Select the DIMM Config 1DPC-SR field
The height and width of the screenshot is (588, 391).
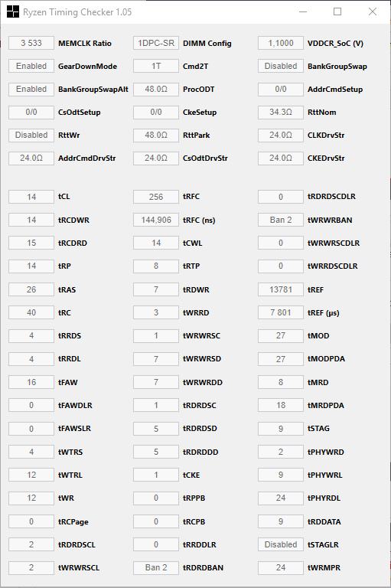(156, 43)
